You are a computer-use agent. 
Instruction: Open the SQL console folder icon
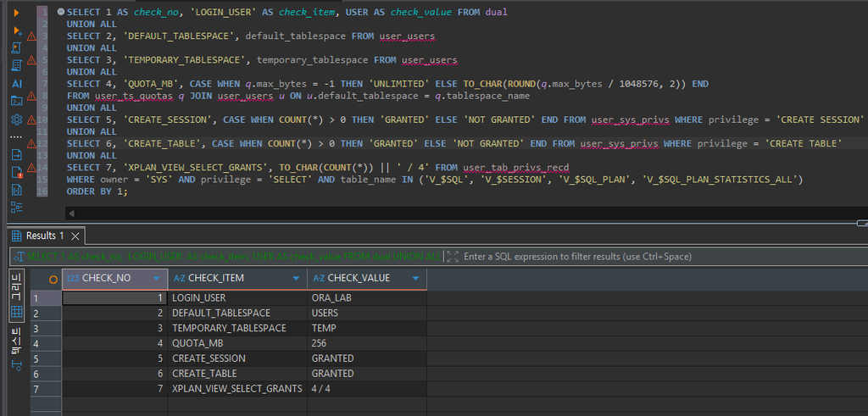pos(17,101)
